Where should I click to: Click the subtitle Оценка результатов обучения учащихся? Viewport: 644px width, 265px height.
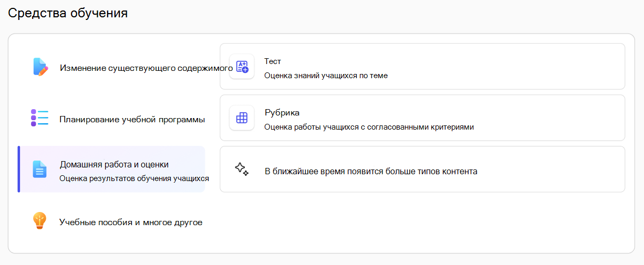coord(134,178)
